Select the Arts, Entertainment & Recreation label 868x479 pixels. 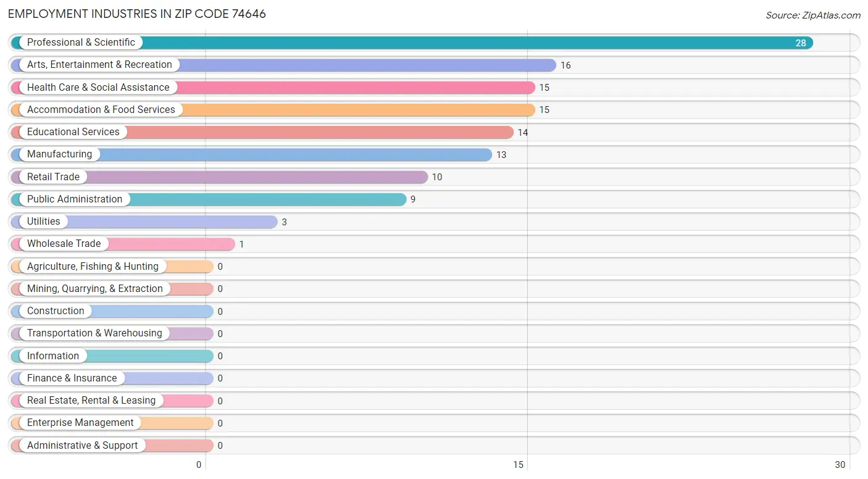pos(99,65)
